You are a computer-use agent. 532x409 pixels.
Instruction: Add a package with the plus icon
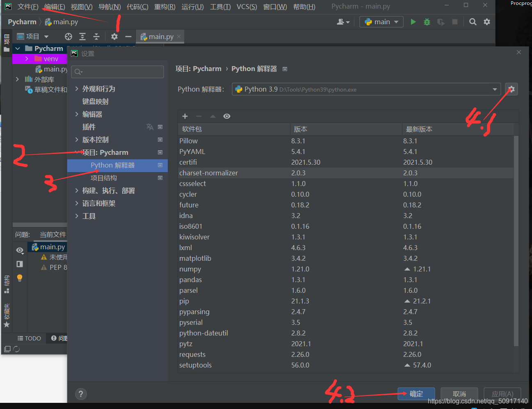[x=185, y=116]
